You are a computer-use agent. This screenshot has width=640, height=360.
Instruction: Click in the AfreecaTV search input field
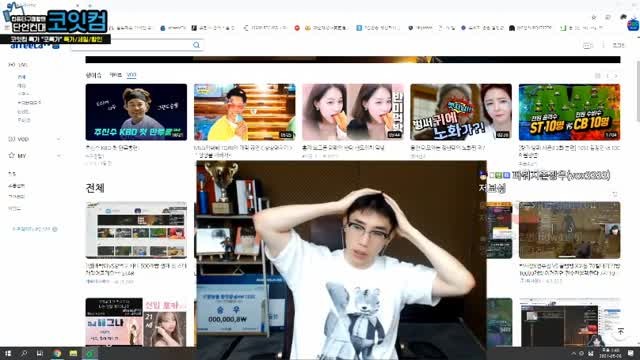point(131,45)
